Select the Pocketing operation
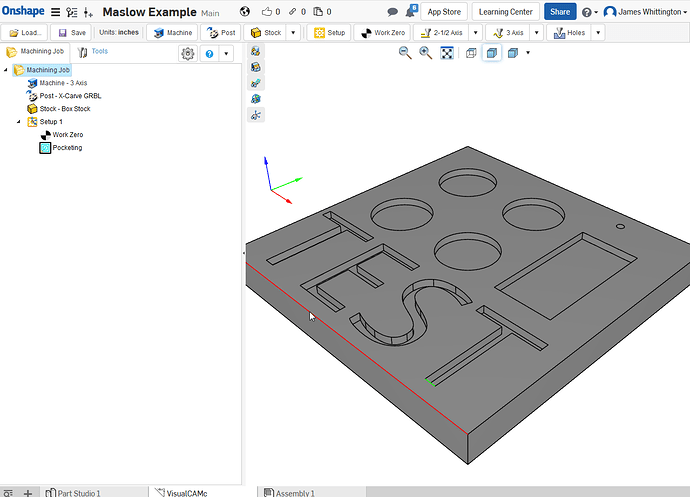Viewport: 690px width, 497px height. [61, 148]
